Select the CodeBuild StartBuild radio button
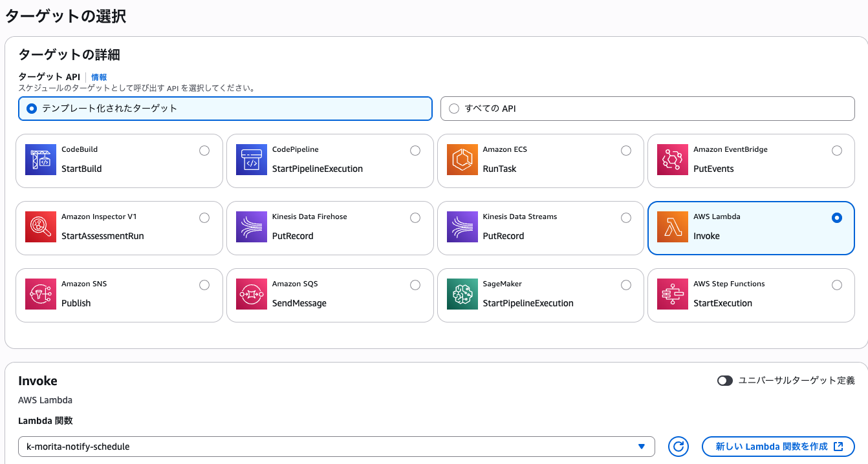 204,151
